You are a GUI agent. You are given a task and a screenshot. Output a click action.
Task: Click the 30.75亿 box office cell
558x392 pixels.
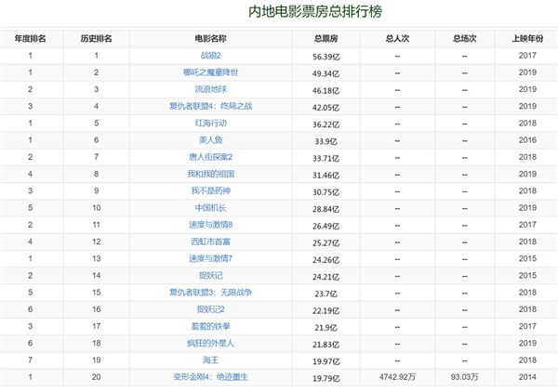point(326,192)
